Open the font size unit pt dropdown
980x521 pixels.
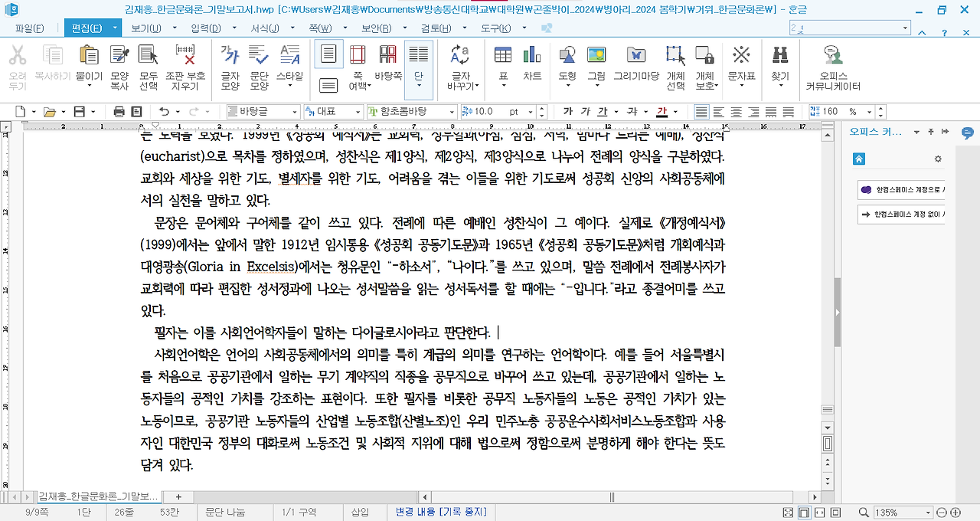pyautogui.click(x=532, y=112)
